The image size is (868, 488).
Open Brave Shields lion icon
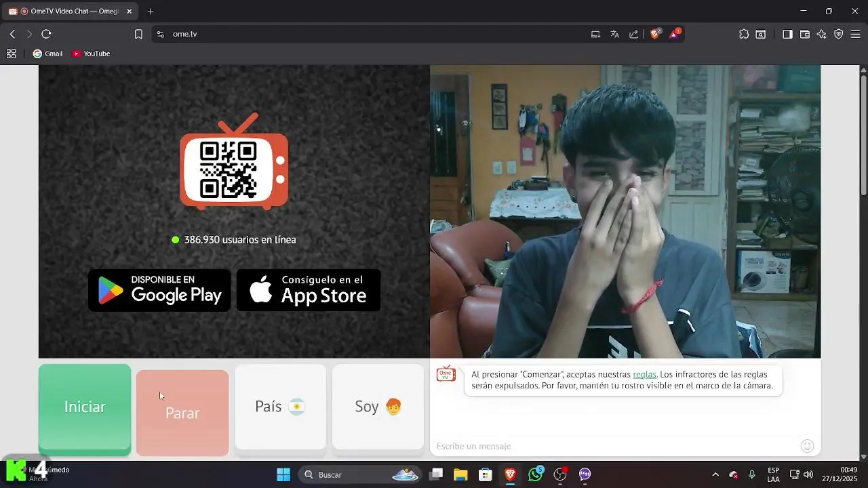click(x=655, y=34)
